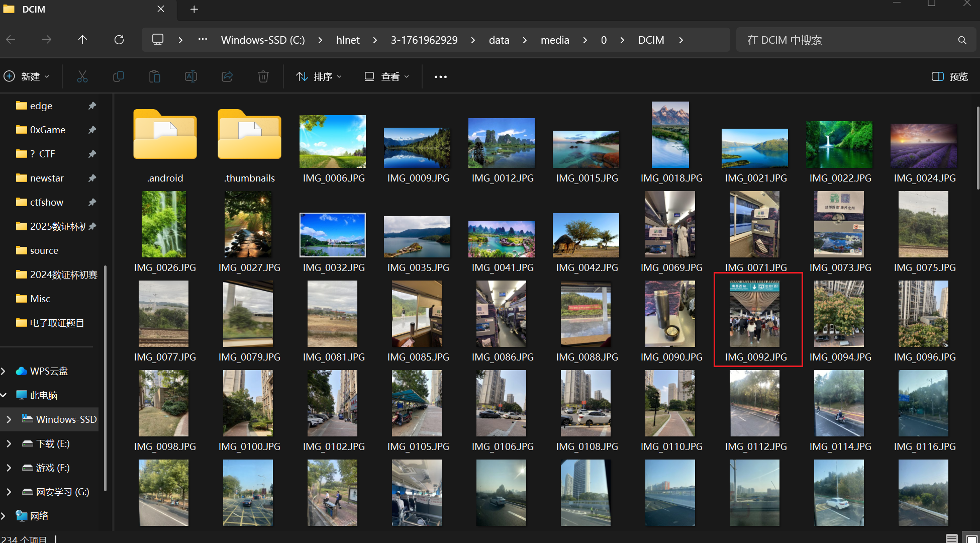Toggle the 预览 preview pane
Image resolution: width=980 pixels, height=543 pixels.
(950, 76)
